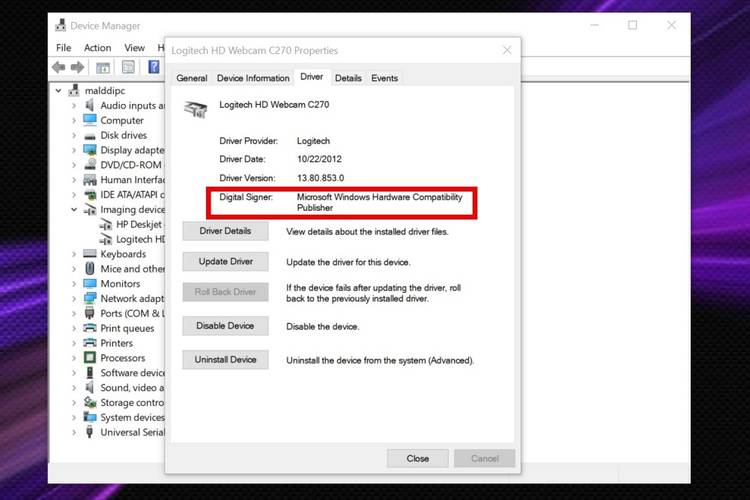Switch to the Details tab
750x500 pixels.
[348, 78]
